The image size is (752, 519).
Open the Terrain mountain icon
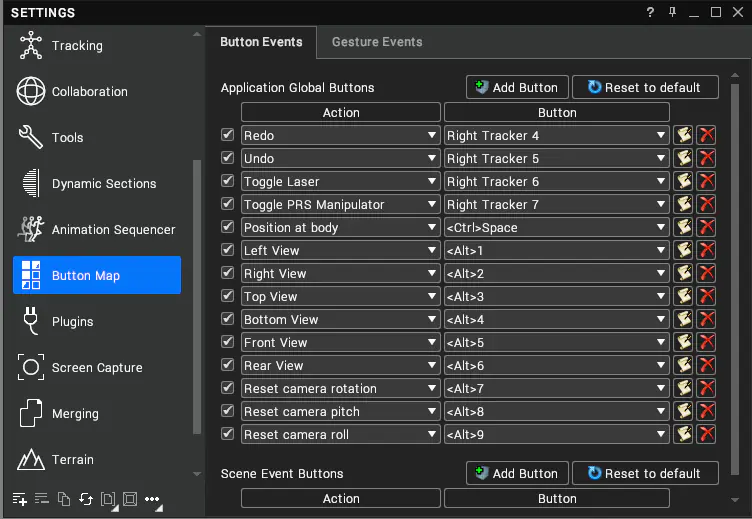pyautogui.click(x=31, y=459)
